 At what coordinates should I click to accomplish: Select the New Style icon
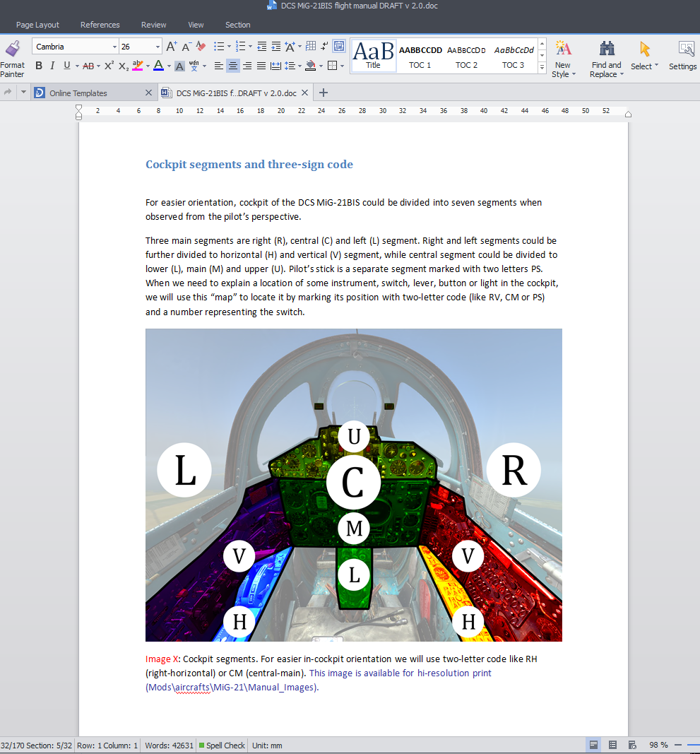click(x=563, y=59)
